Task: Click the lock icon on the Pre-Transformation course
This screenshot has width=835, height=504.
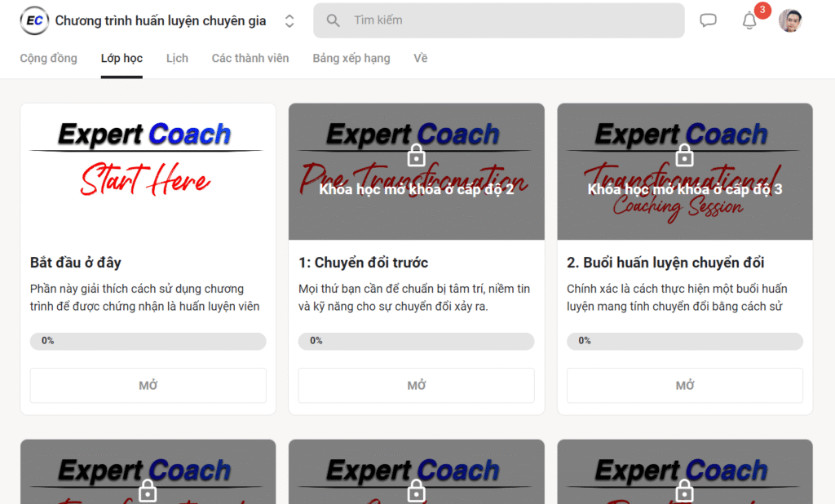Action: point(417,156)
